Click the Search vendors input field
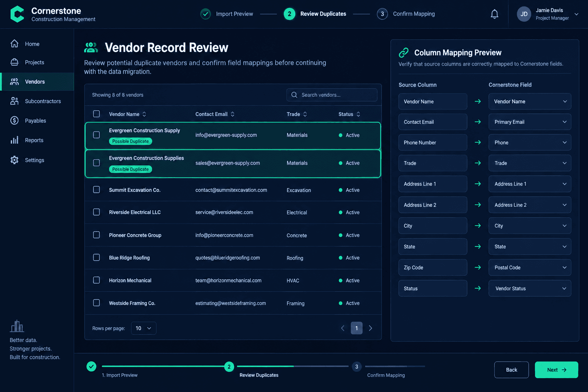Image resolution: width=588 pixels, height=392 pixels. tap(332, 95)
